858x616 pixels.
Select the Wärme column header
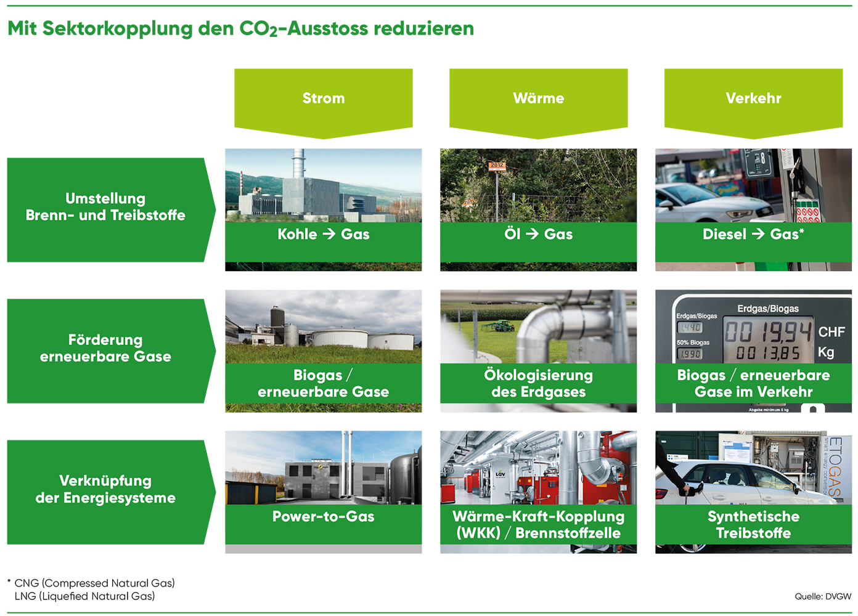click(538, 99)
